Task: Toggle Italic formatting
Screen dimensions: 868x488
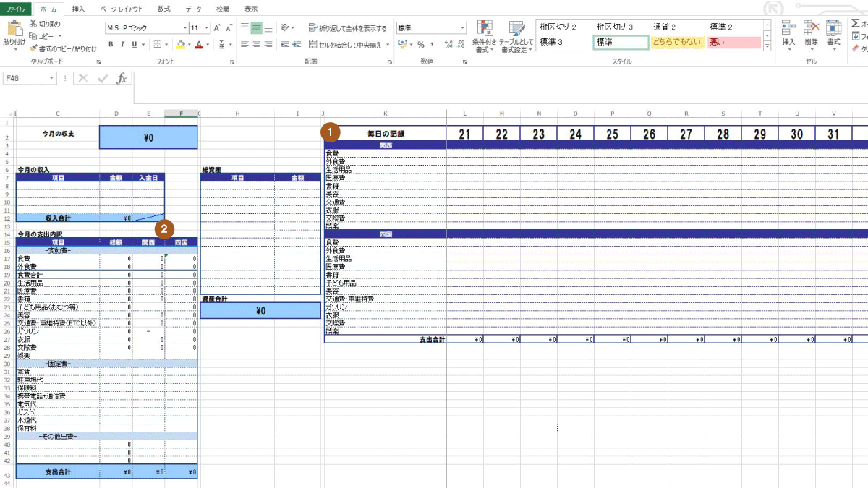Action: 122,44
